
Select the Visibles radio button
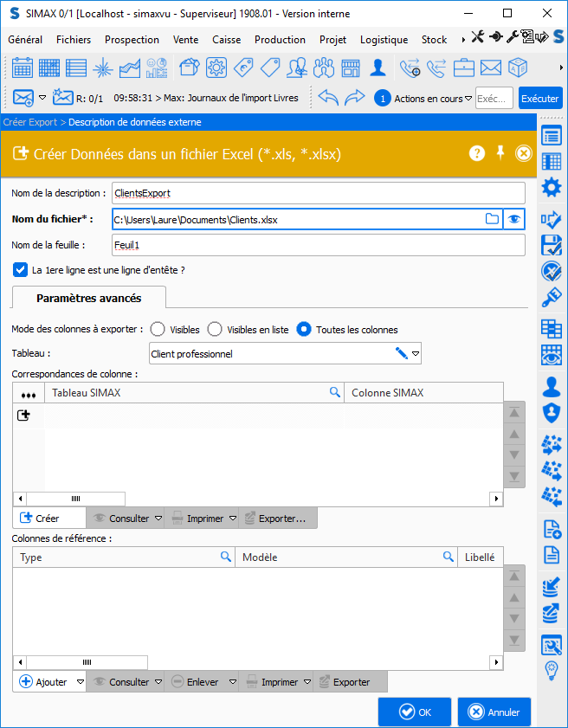point(158,329)
